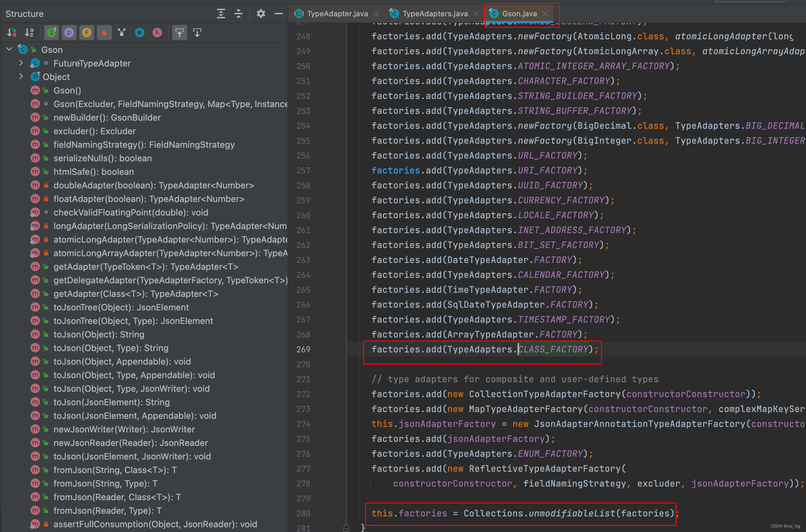Click ReflectiveTypeAdapterFactory on line 277
This screenshot has height=532, width=806.
point(545,469)
